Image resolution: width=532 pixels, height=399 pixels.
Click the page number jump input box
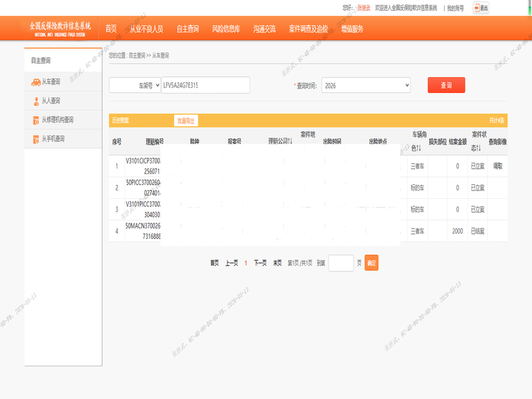(341, 263)
